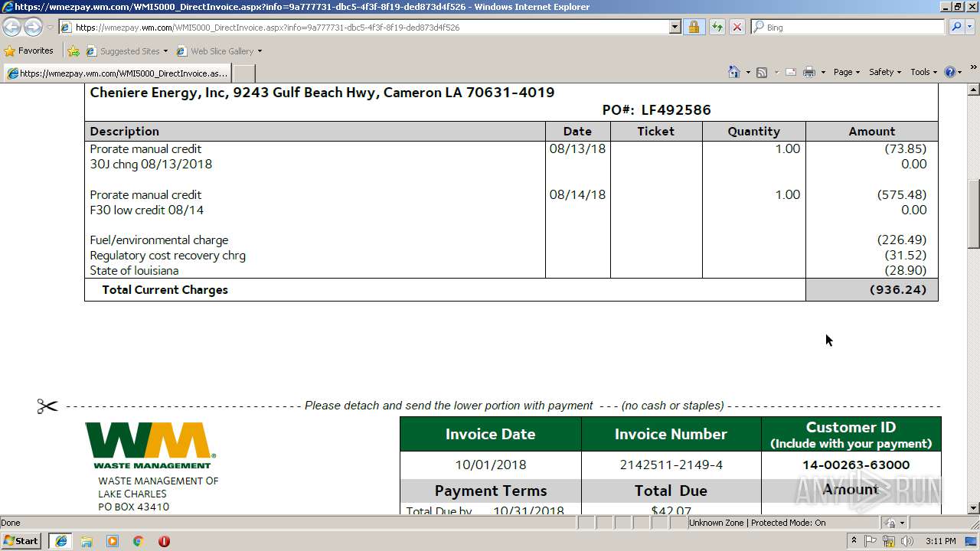
Task: Click the invoice date 10/01/2018
Action: (490, 465)
